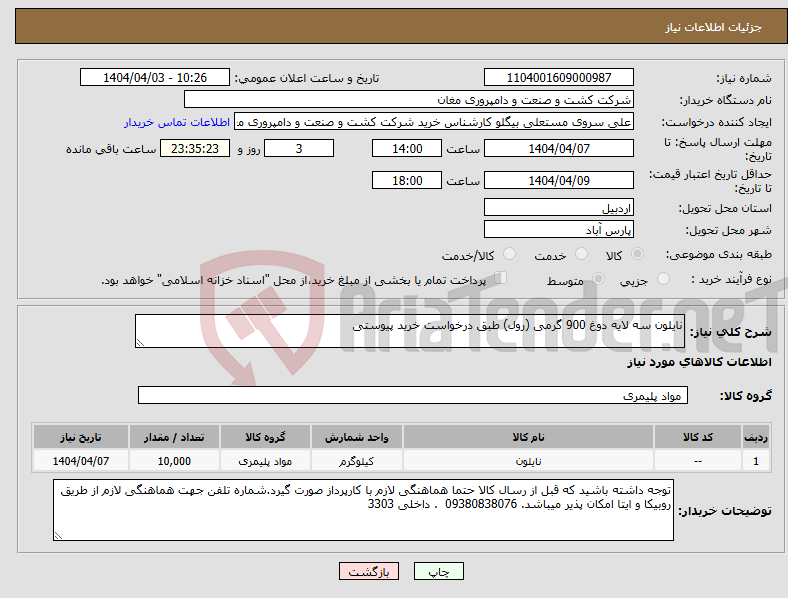Toggle the اسناد خزانه اسلامی payment checkbox
The height and width of the screenshot is (598, 788).
(501, 278)
